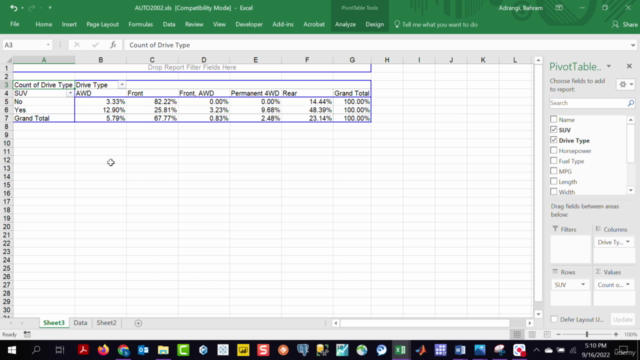Click the field list scroll down arrow
Viewport: 640px width, 360px height.
point(631,191)
